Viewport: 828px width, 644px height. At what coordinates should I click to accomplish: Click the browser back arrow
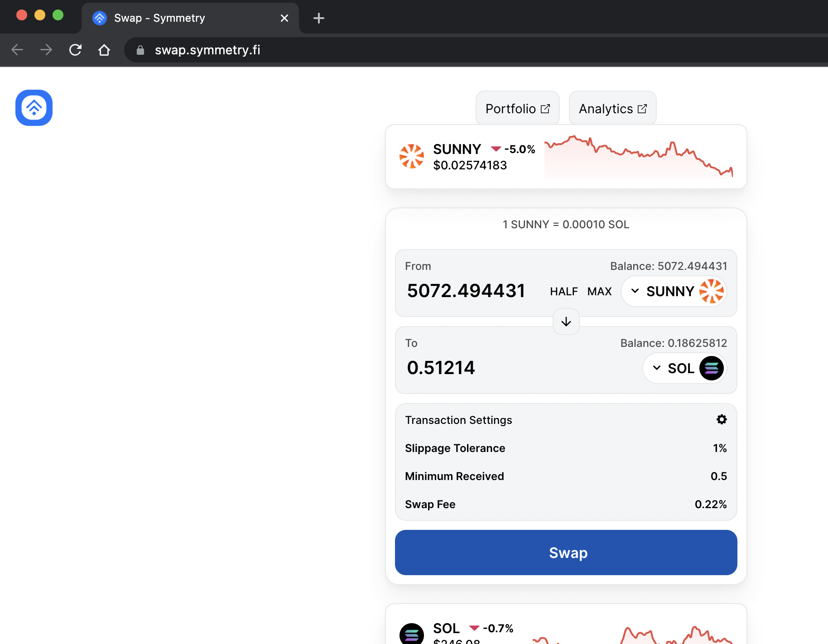coord(17,50)
